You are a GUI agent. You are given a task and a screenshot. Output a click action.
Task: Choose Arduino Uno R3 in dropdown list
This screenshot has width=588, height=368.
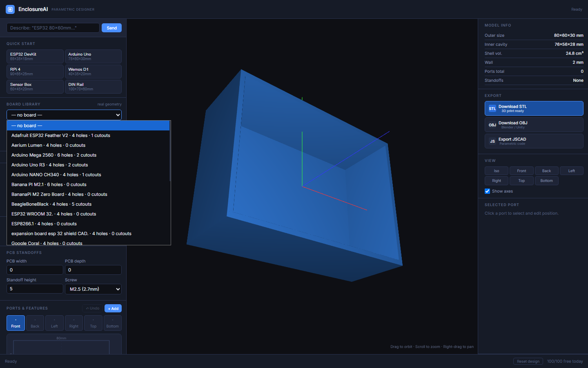tap(88, 165)
